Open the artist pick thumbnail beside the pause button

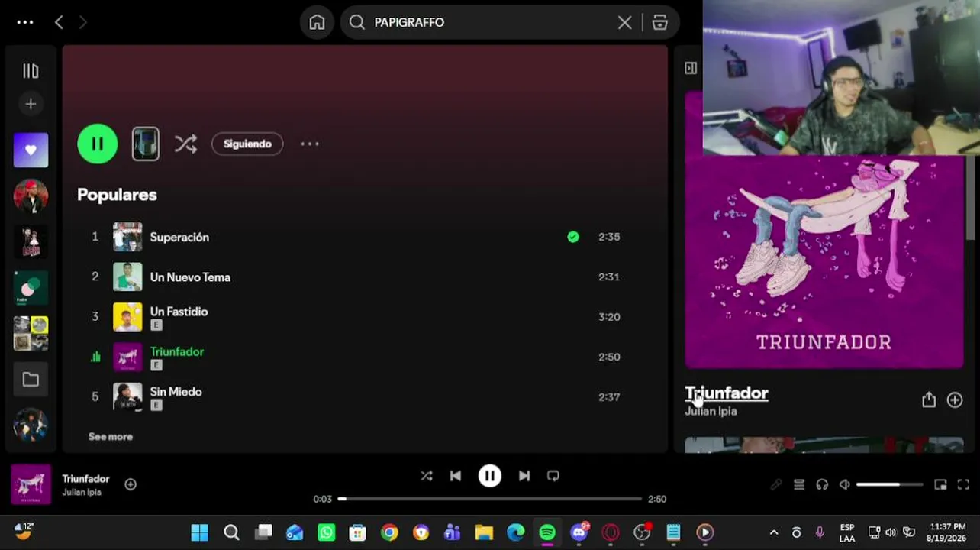coord(145,144)
